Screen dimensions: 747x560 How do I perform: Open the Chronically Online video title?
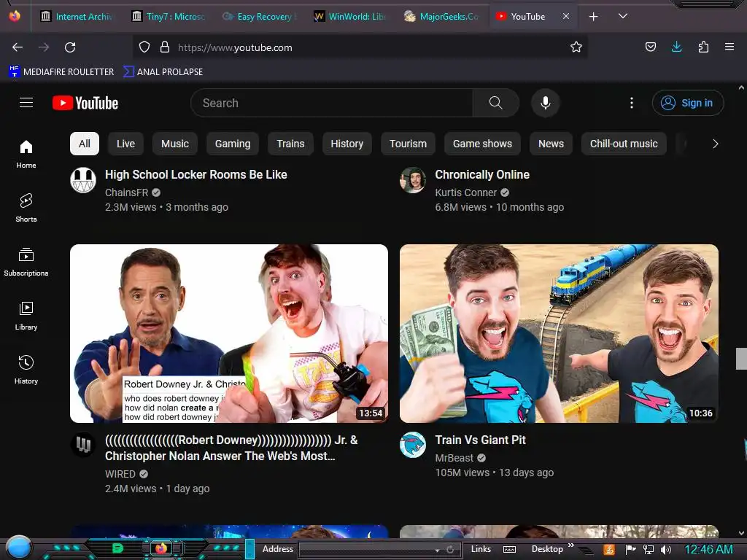pos(482,175)
